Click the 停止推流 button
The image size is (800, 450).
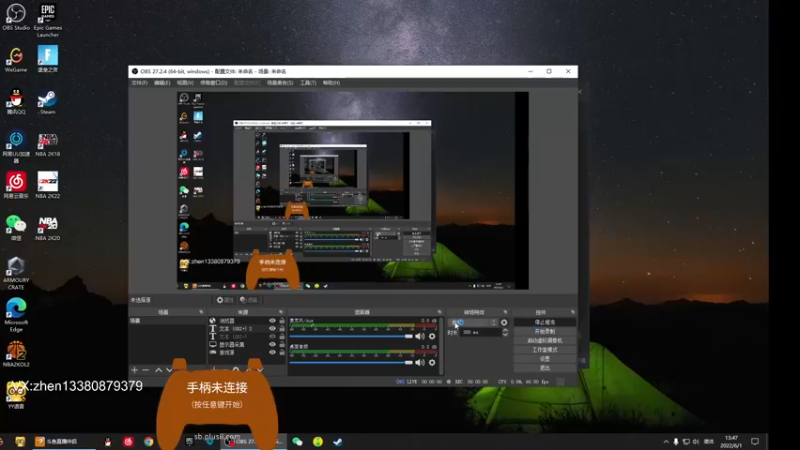tap(544, 322)
